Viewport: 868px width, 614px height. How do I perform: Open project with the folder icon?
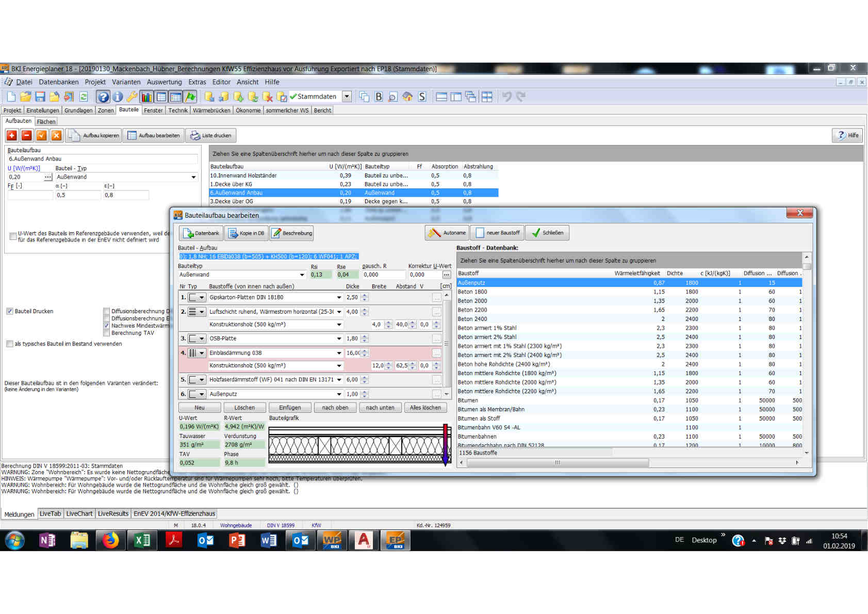pyautogui.click(x=25, y=96)
